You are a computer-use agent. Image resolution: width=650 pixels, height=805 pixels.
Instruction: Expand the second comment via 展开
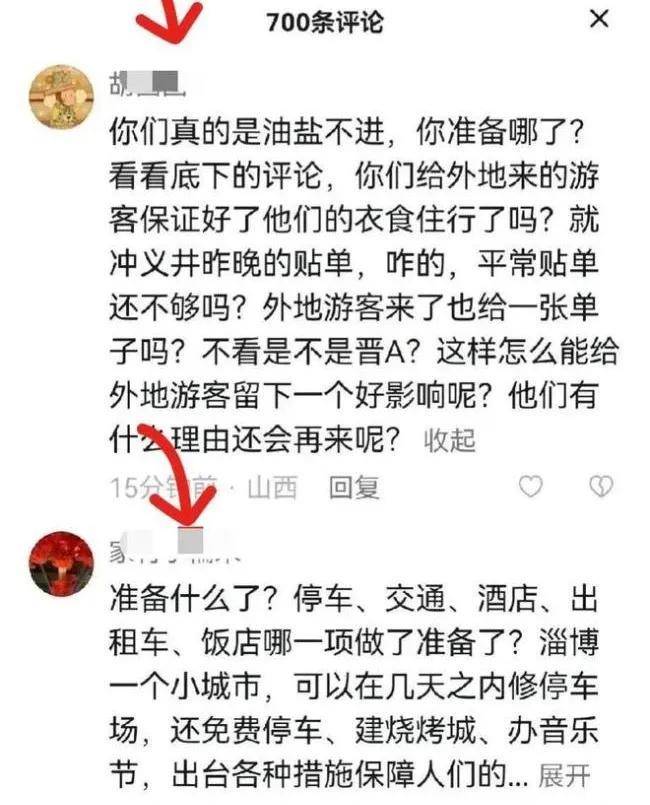point(564,775)
